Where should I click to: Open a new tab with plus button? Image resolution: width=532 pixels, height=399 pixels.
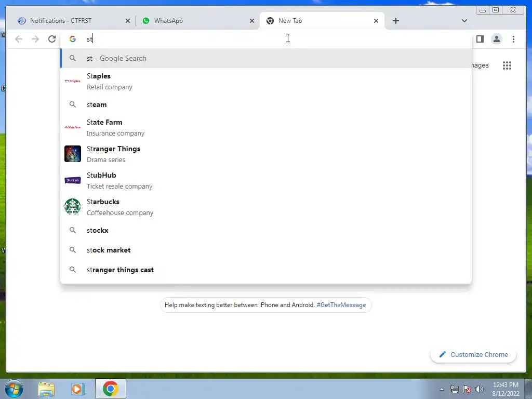[395, 21]
